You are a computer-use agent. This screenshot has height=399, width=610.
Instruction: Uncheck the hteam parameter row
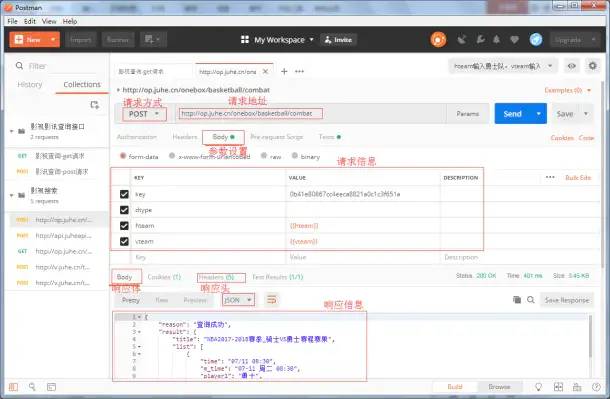[x=124, y=226]
